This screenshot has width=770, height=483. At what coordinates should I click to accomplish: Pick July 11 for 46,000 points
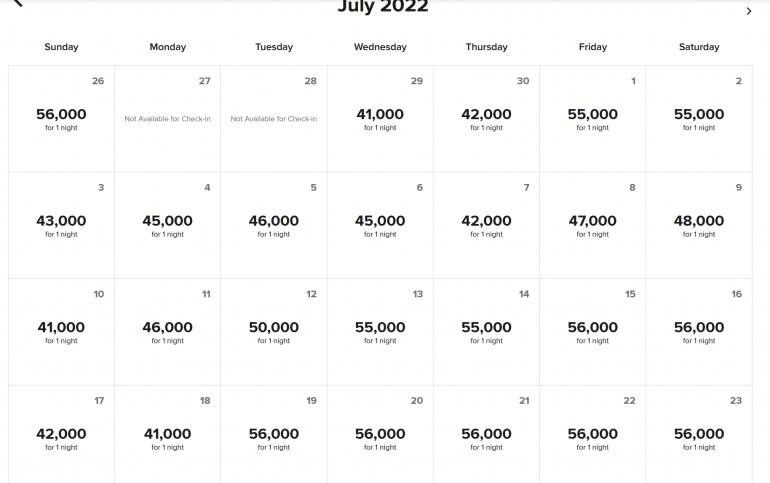(167, 332)
